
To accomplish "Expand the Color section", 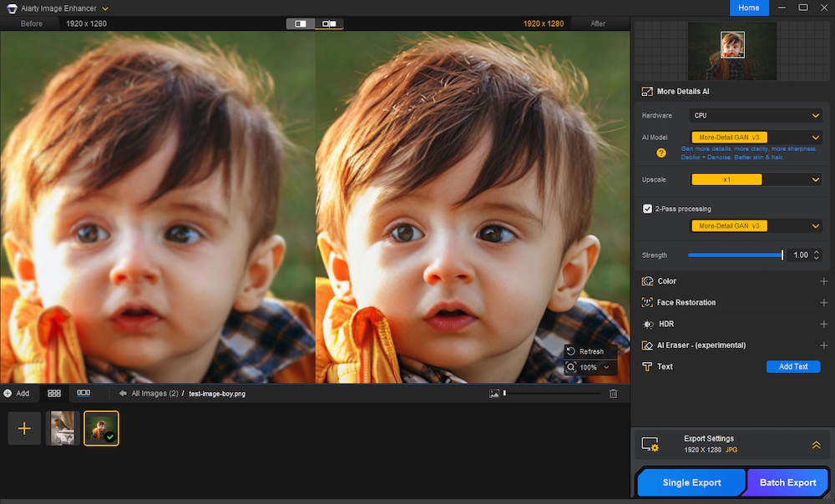I will click(x=823, y=282).
